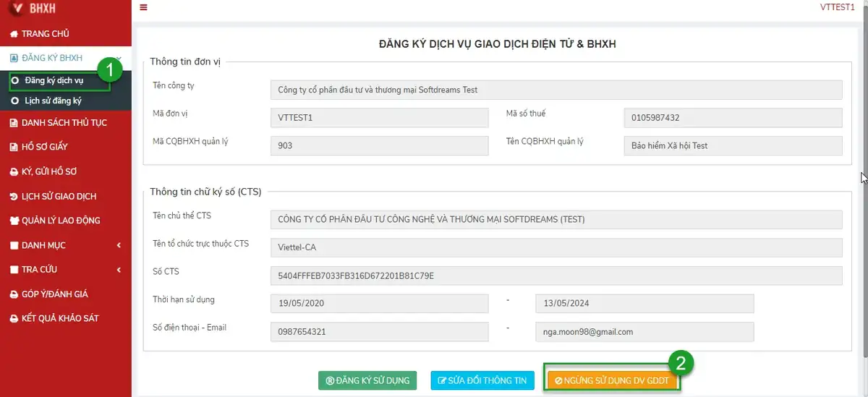868x397 pixels.
Task: Click the people icon beside QUẢN LÝ LAO ĐỘNG
Action: click(14, 221)
